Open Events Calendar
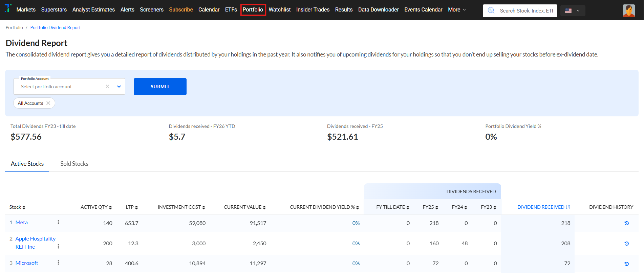This screenshot has width=644, height=273. pyautogui.click(x=423, y=10)
